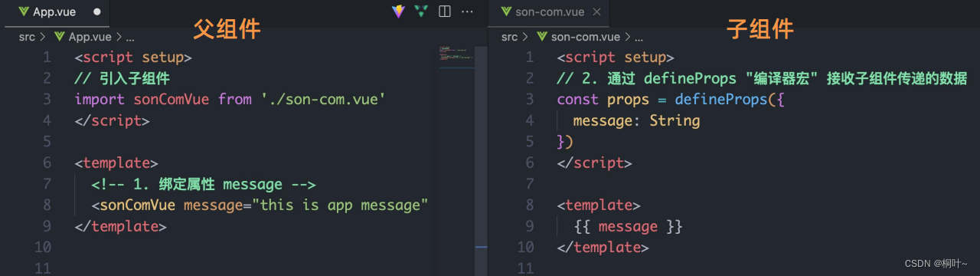Click line number 9 in son-com.vue gutter

(x=530, y=227)
